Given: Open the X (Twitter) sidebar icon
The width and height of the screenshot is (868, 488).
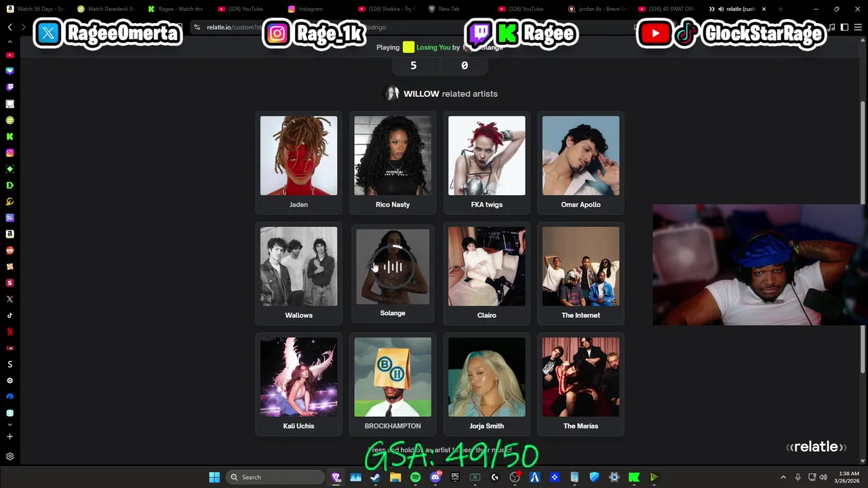Looking at the screenshot, I should (x=9, y=299).
